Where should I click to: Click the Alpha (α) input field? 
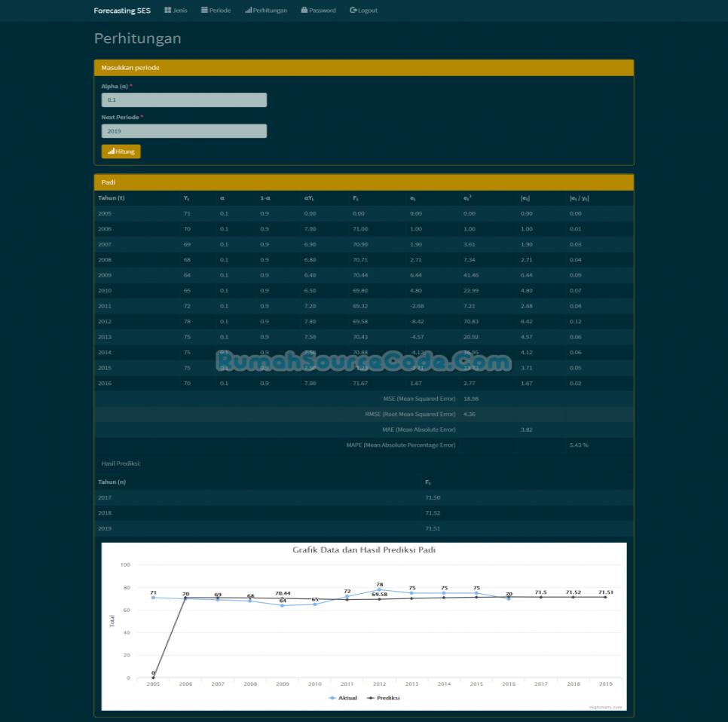coord(184,99)
